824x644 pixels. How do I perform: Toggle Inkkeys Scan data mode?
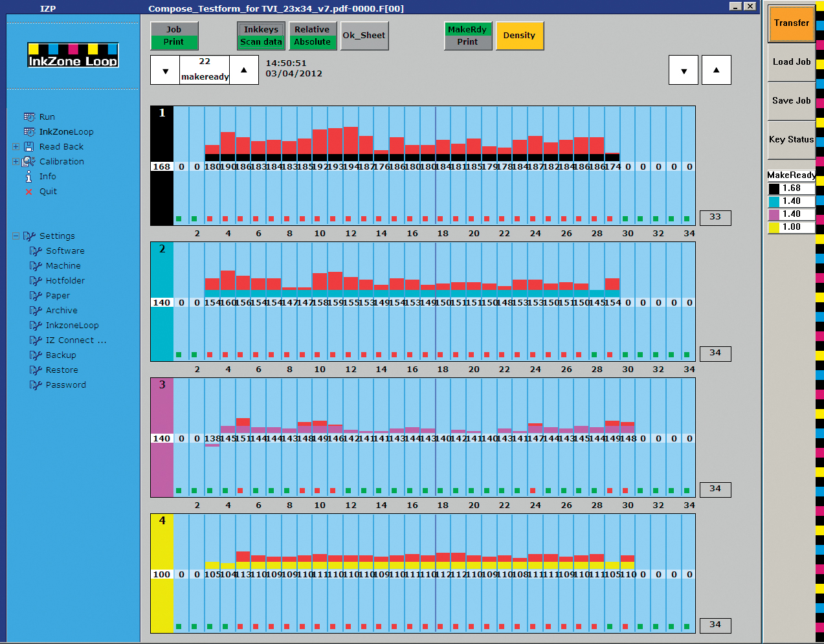pyautogui.click(x=261, y=36)
